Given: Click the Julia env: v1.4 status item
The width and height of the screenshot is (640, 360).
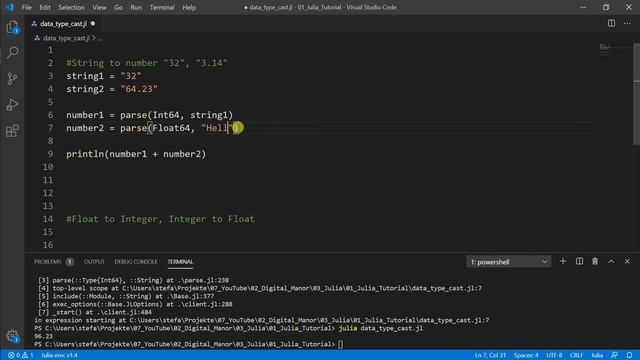Looking at the screenshot, I should point(60,355).
